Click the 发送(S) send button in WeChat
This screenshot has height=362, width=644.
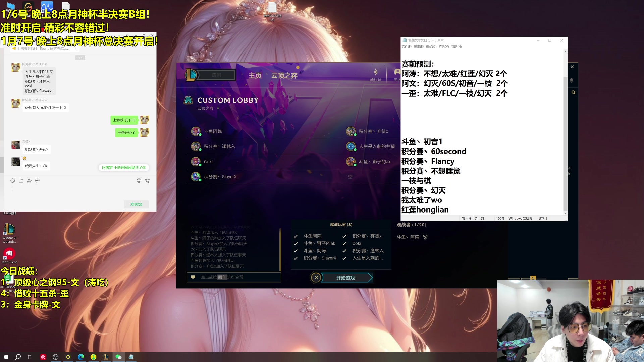click(x=136, y=204)
